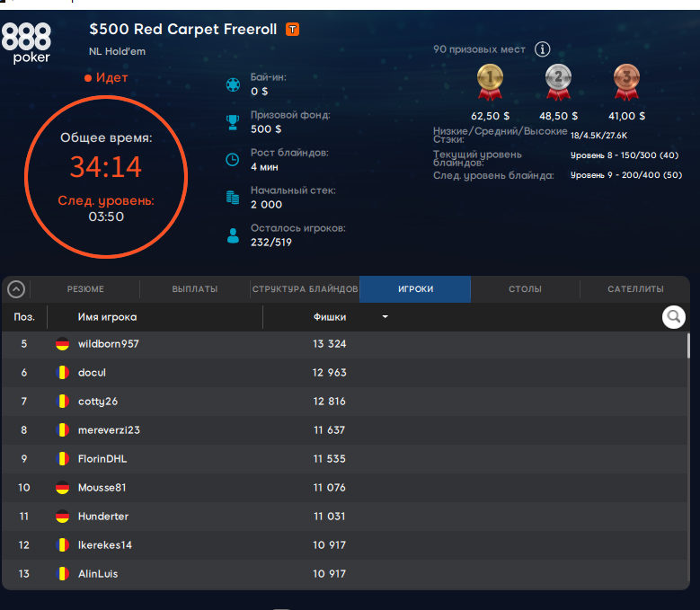Click the bronze third place medal
Viewport: 700px width, 610px height.
(627, 82)
